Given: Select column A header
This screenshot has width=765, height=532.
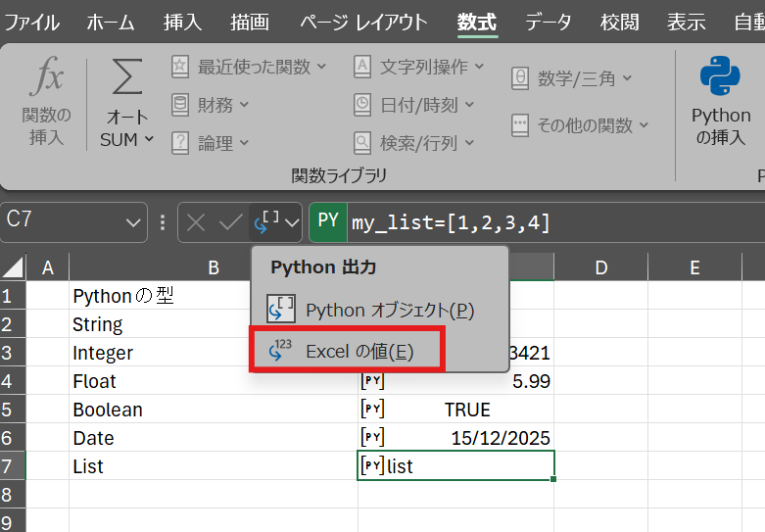Looking at the screenshot, I should pyautogui.click(x=47, y=267).
